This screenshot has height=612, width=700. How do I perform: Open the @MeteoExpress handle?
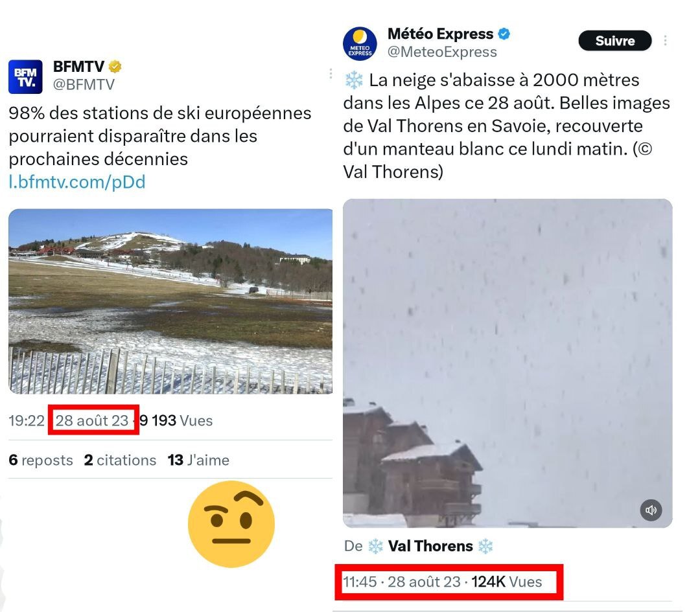click(x=442, y=52)
